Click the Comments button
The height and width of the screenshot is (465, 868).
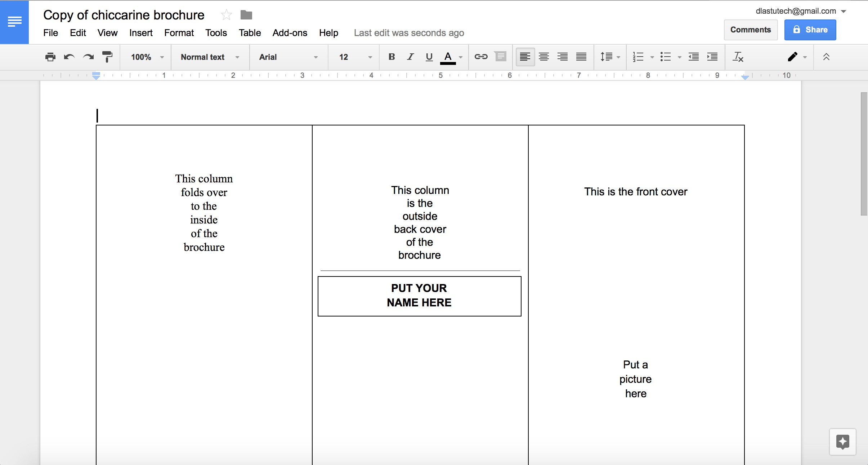750,29
